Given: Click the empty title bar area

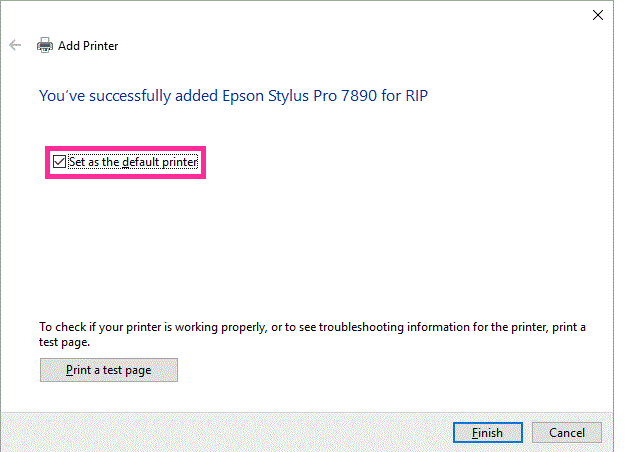Looking at the screenshot, I should coord(300,14).
